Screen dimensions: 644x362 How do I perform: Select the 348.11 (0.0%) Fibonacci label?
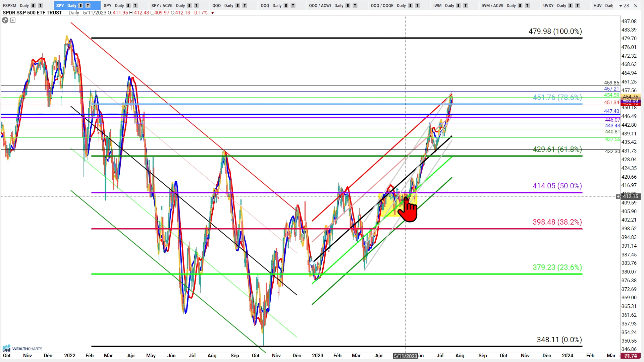[559, 340]
